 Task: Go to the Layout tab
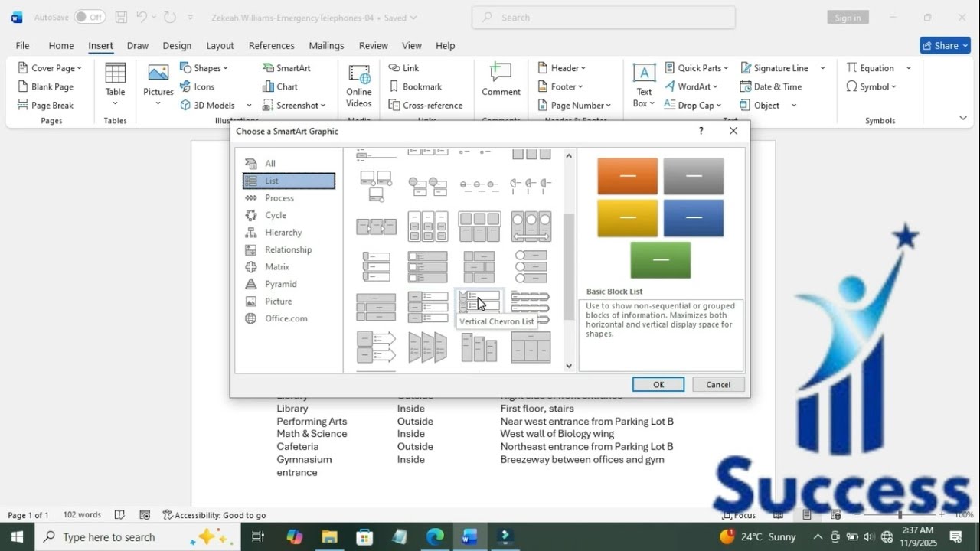click(x=220, y=45)
